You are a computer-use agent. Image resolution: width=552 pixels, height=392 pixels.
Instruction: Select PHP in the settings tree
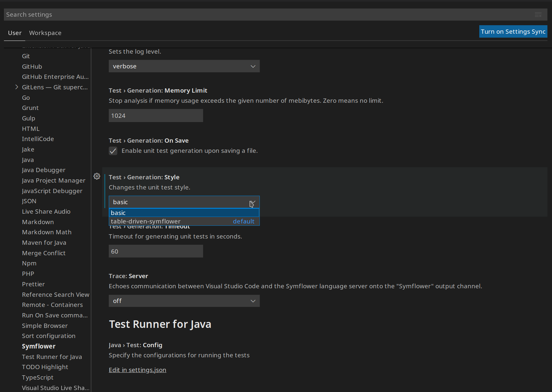point(28,274)
